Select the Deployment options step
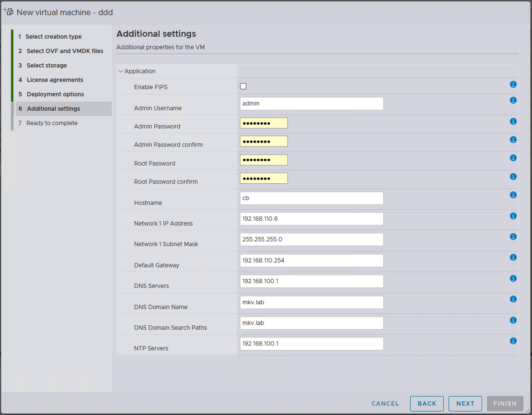The height and width of the screenshot is (415, 532). pyautogui.click(x=55, y=94)
